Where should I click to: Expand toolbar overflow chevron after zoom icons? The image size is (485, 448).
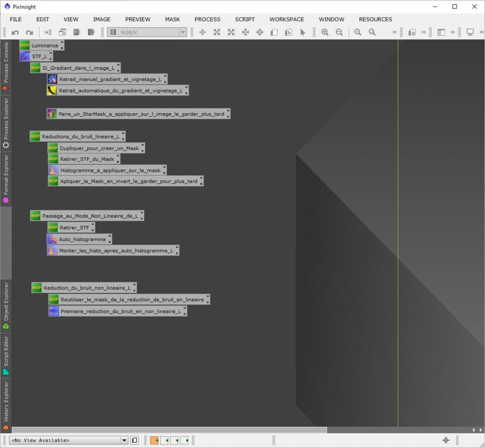click(x=395, y=32)
